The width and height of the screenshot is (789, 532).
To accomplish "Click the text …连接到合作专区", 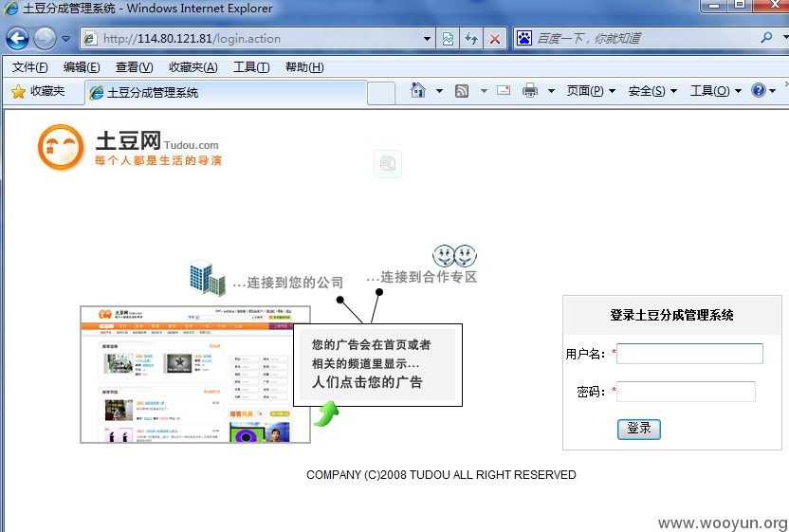I will click(x=422, y=277).
